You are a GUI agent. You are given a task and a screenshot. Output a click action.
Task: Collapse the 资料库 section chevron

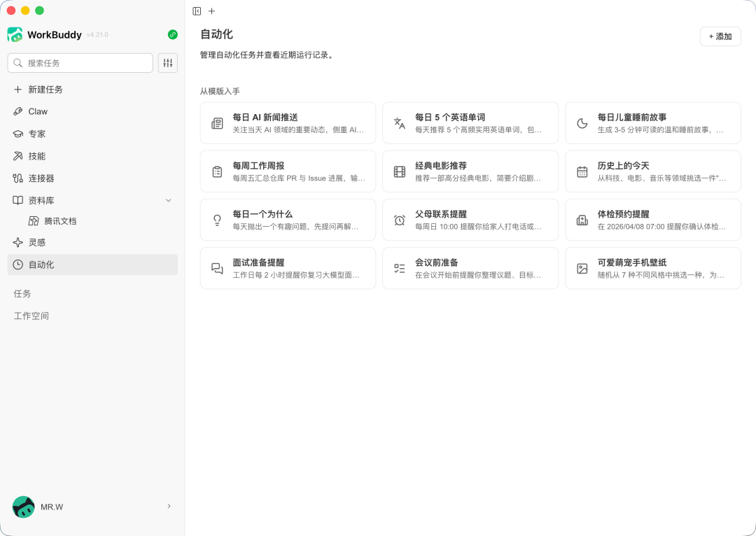click(168, 201)
